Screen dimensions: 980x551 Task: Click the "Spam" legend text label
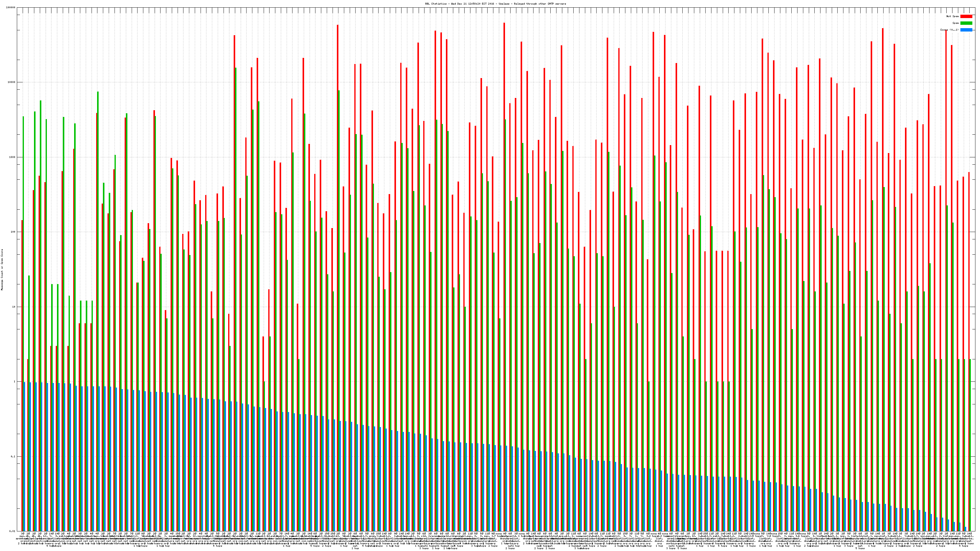956,23
